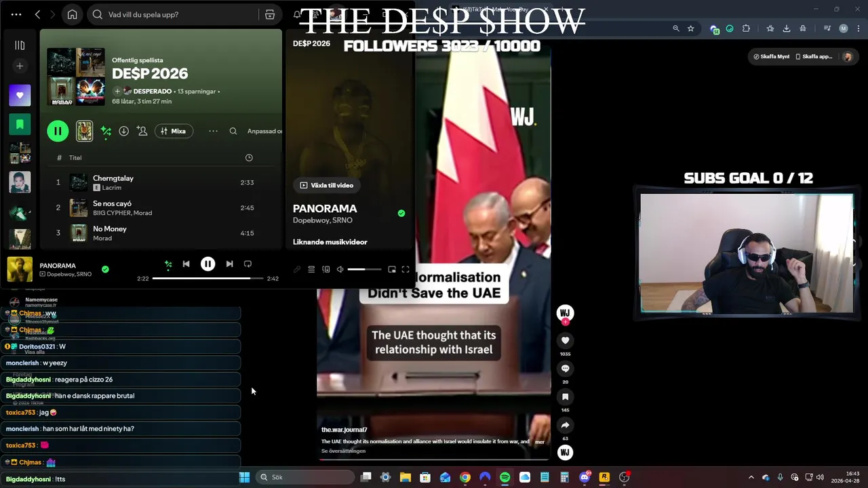
Task: Click the taskbar Sök search box
Action: point(305,477)
